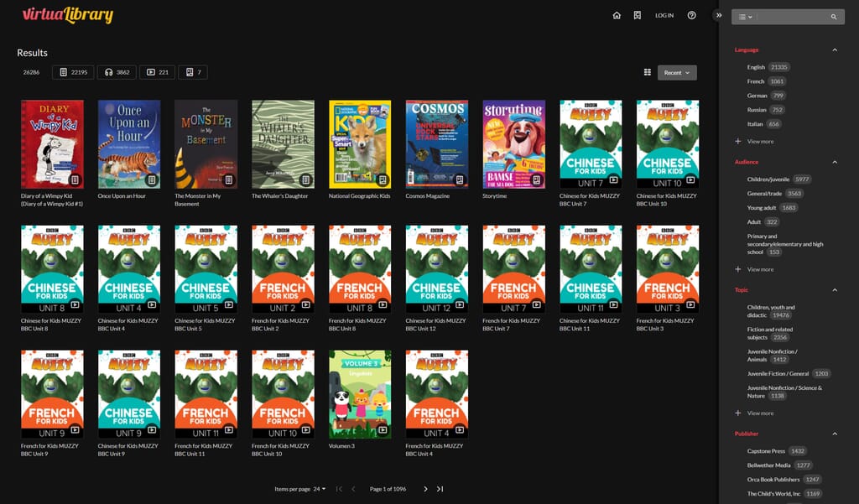
Task: Open French for Kids MUZZY BBC Unit 2 title
Action: [280, 325]
